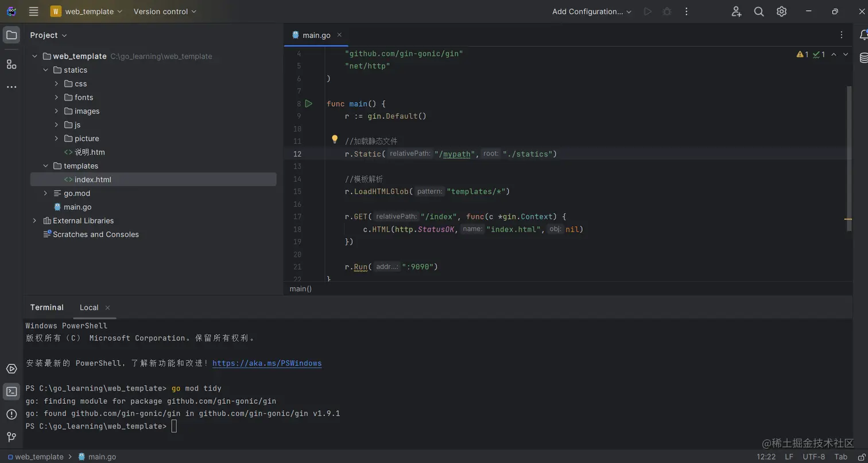Open Search Everywhere magnifier
This screenshot has height=463, width=868.
tap(759, 11)
